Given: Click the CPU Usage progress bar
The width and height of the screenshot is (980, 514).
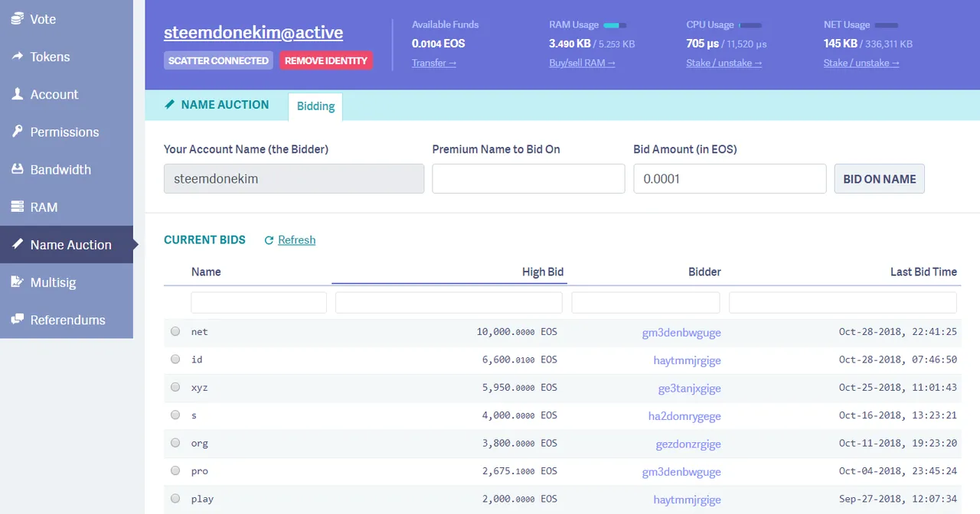Looking at the screenshot, I should 750,25.
